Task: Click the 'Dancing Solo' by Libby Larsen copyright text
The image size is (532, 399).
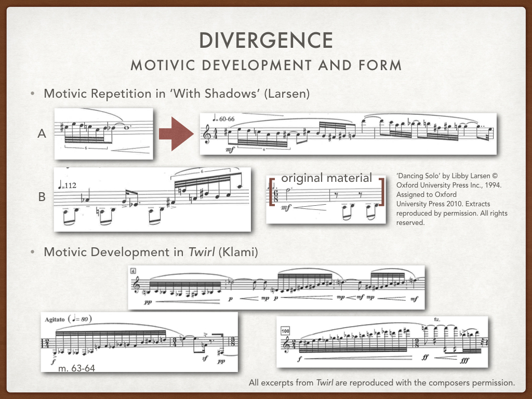Action: click(452, 199)
